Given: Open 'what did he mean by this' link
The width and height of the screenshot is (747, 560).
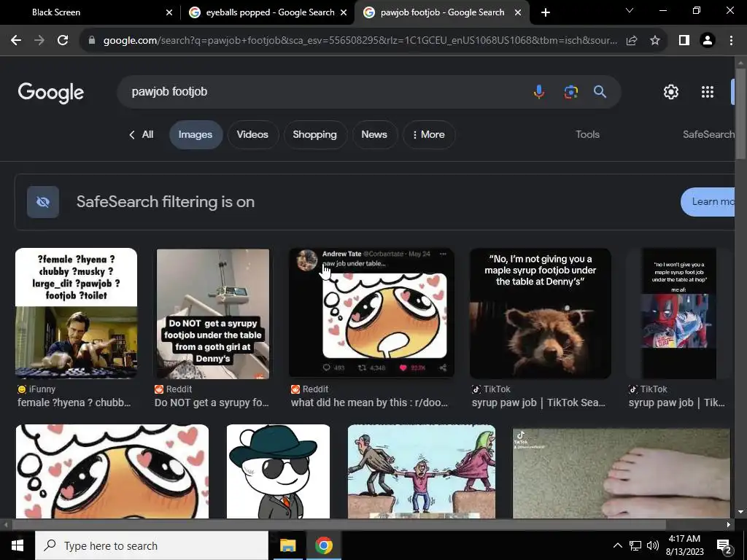Looking at the screenshot, I should point(369,402).
